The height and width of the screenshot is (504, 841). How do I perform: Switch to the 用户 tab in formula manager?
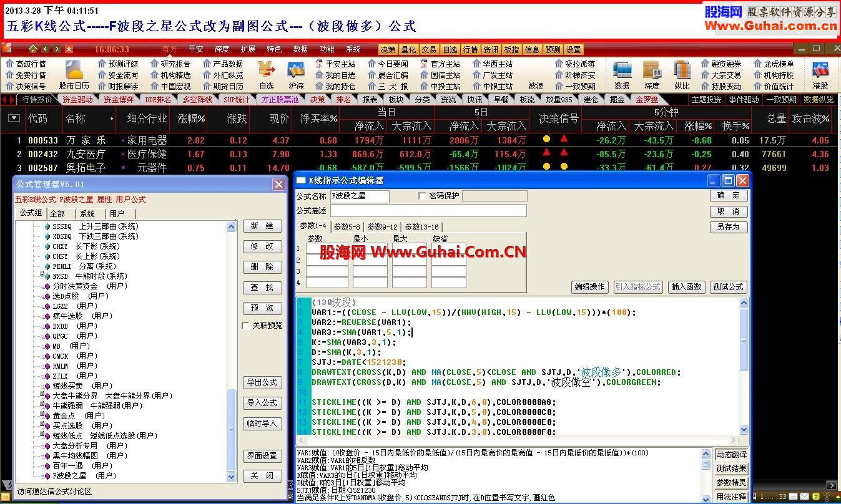[x=117, y=213]
